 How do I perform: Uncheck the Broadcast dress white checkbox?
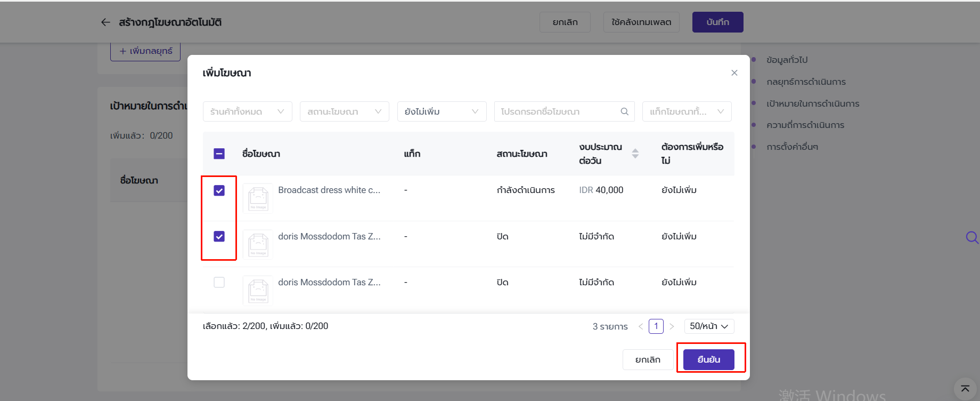(219, 190)
